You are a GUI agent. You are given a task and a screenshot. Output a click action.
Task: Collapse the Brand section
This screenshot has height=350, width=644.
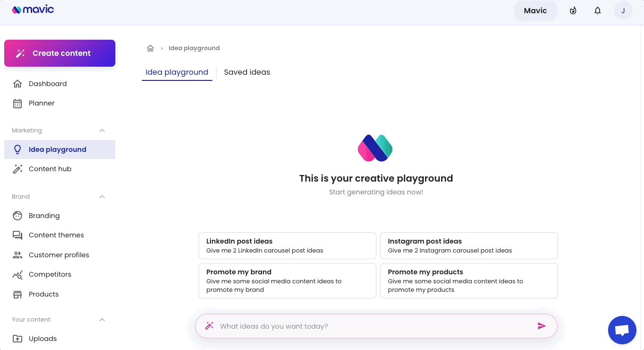click(x=102, y=197)
